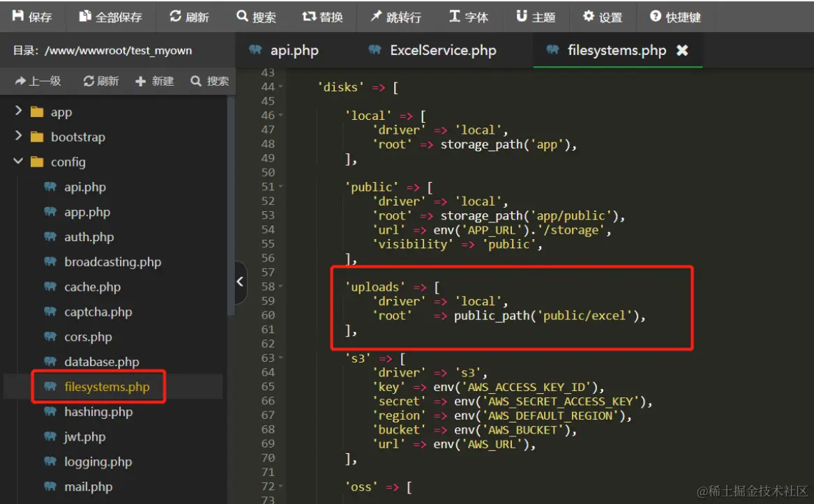Screen dimensions: 814x504
Task: Open hashing.php in the file tree
Action: tap(98, 411)
